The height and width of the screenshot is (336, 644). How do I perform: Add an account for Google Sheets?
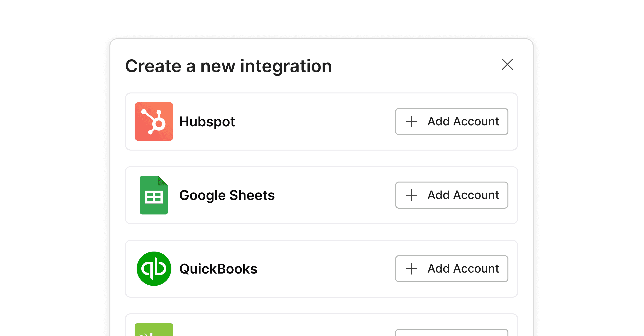[x=452, y=195]
